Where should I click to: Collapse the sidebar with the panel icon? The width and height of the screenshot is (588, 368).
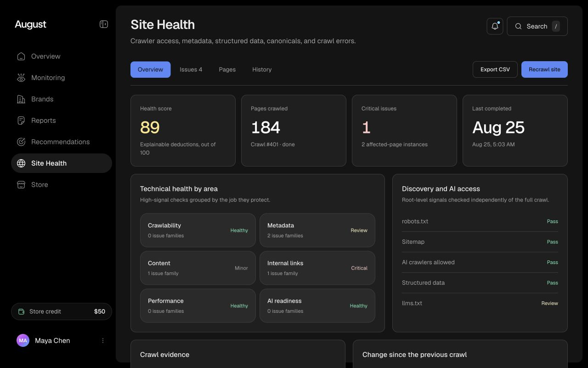point(104,24)
